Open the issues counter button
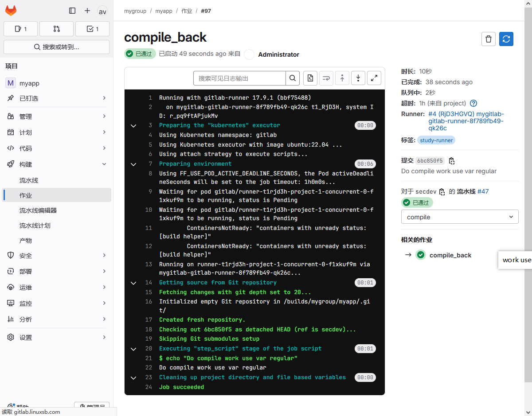The image size is (532, 416). pyautogui.click(x=21, y=29)
